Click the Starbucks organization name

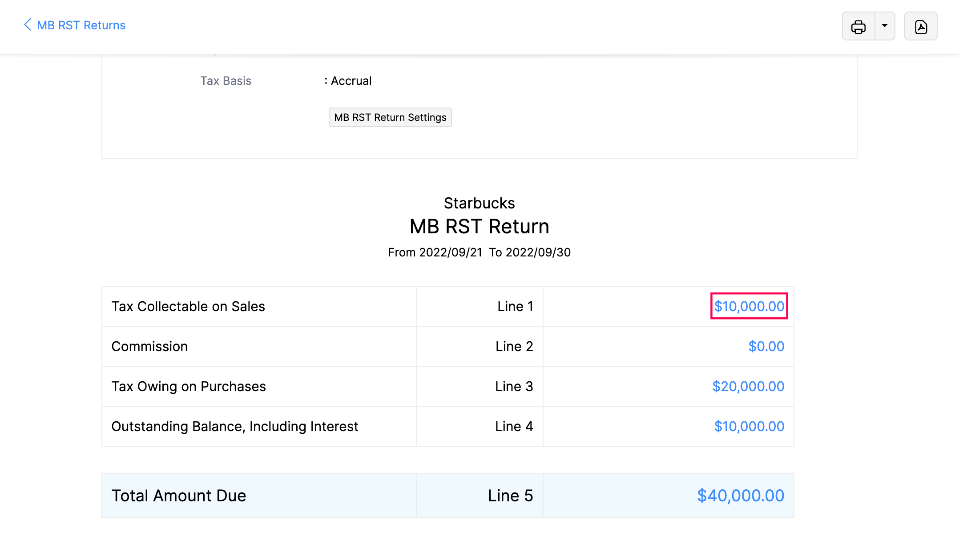coord(479,203)
